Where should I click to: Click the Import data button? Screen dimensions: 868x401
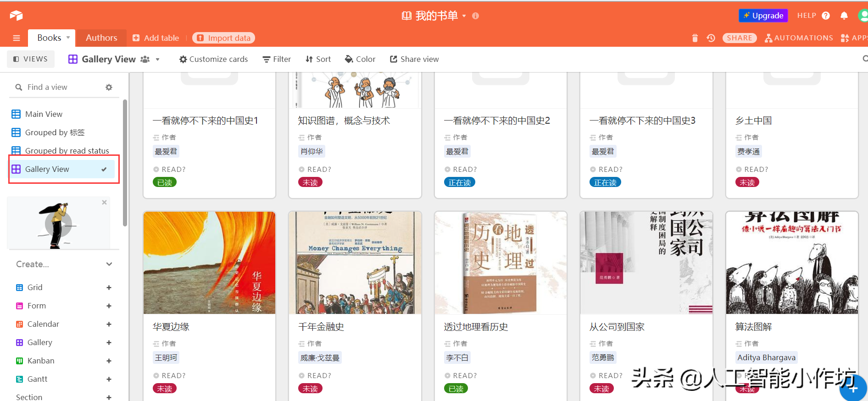(x=223, y=38)
